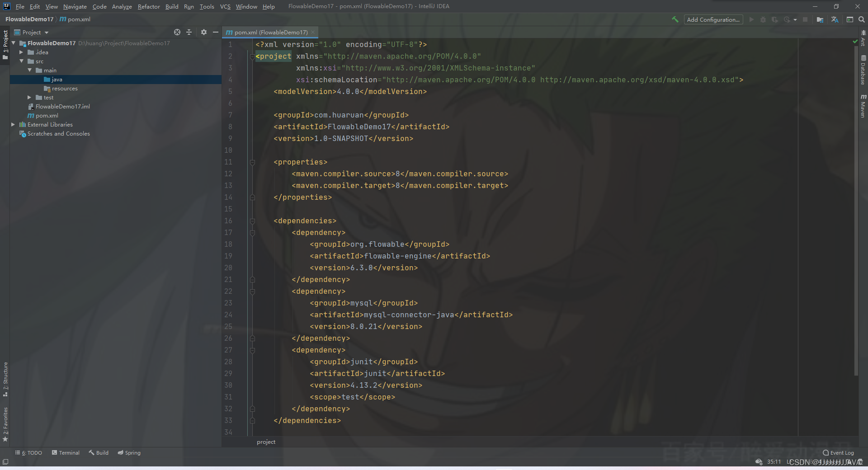Click line number 25 in the gutter

228,326
